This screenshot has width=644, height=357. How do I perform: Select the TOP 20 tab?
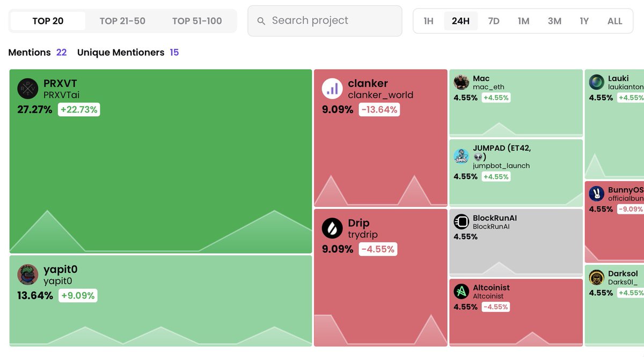pos(48,21)
